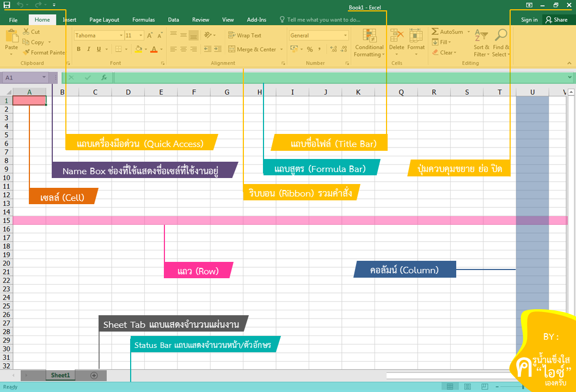Click the Save icon in Quick Access toolbar
This screenshot has height=392, width=576.
pyautogui.click(x=7, y=4)
